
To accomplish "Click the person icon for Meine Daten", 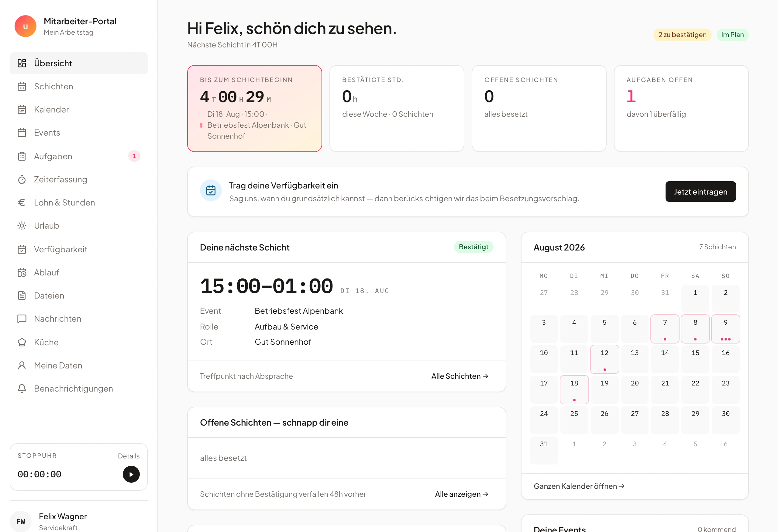I will coord(22,366).
